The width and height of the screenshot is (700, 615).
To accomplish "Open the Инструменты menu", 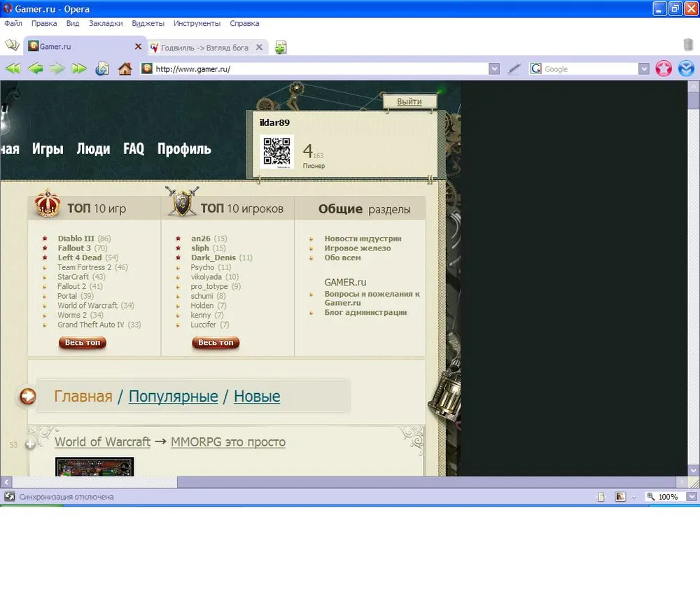I will tap(197, 23).
